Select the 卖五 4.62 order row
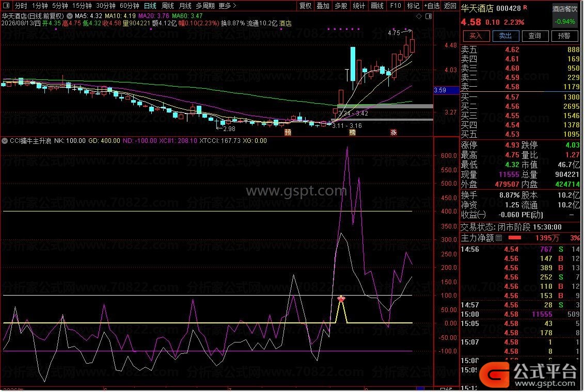 point(520,50)
